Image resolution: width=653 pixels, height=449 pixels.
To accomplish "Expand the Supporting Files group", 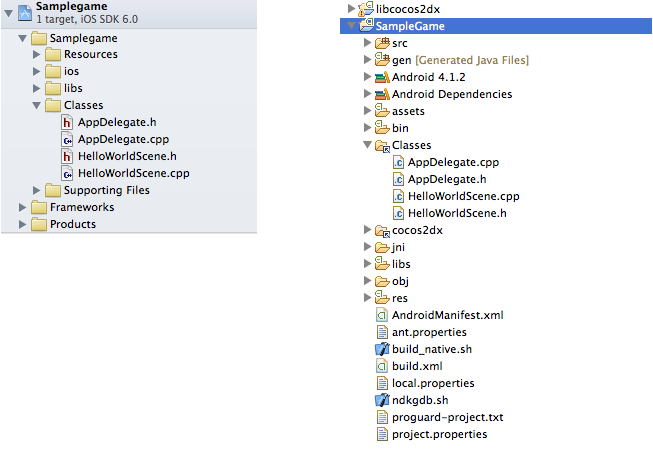I will pyautogui.click(x=37, y=190).
